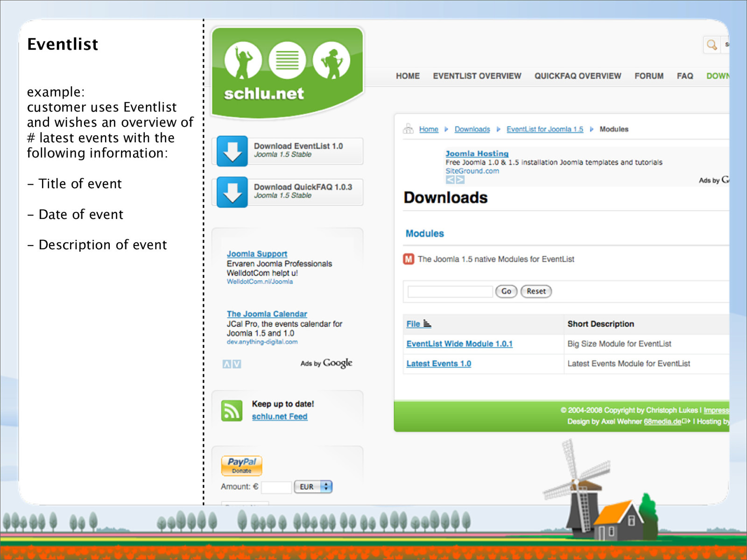Image resolution: width=747 pixels, height=560 pixels.
Task: Open the EventList Wide Module 1.0.1 link
Action: [459, 344]
